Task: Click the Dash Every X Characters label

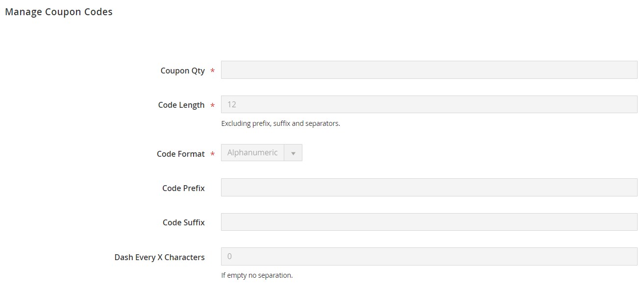Action: click(159, 257)
